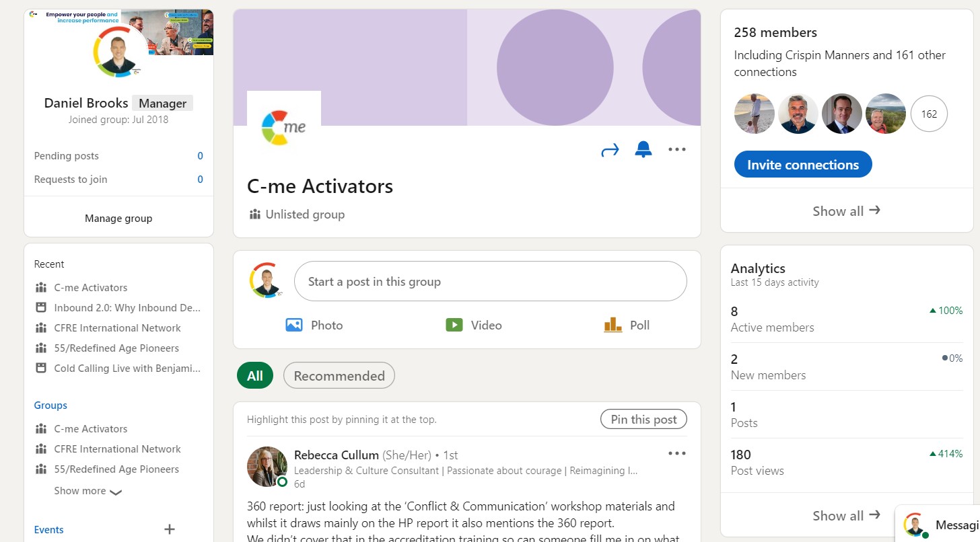Create a poll using the Poll icon
This screenshot has height=542, width=980.
(612, 325)
